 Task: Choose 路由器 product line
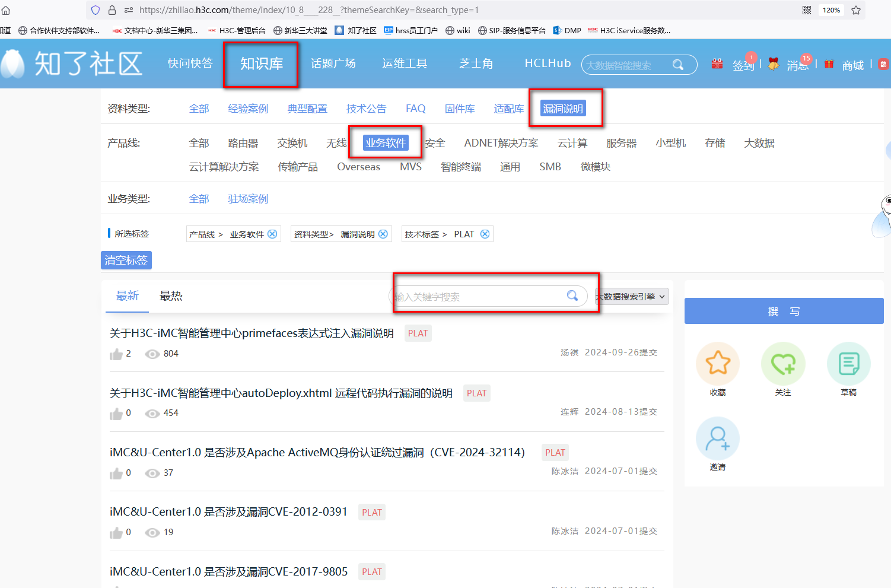[x=243, y=143]
